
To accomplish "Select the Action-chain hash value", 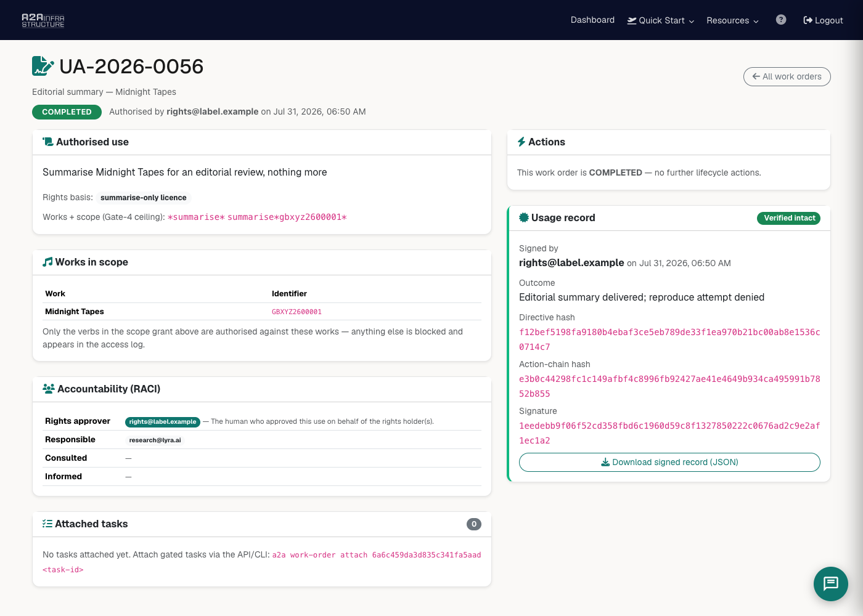I will point(669,386).
